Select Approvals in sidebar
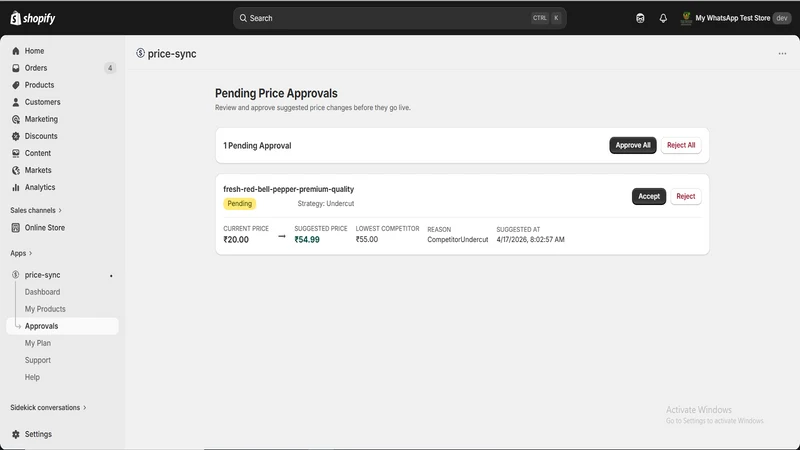Screen dimensions: 800x450 [x=62, y=326]
